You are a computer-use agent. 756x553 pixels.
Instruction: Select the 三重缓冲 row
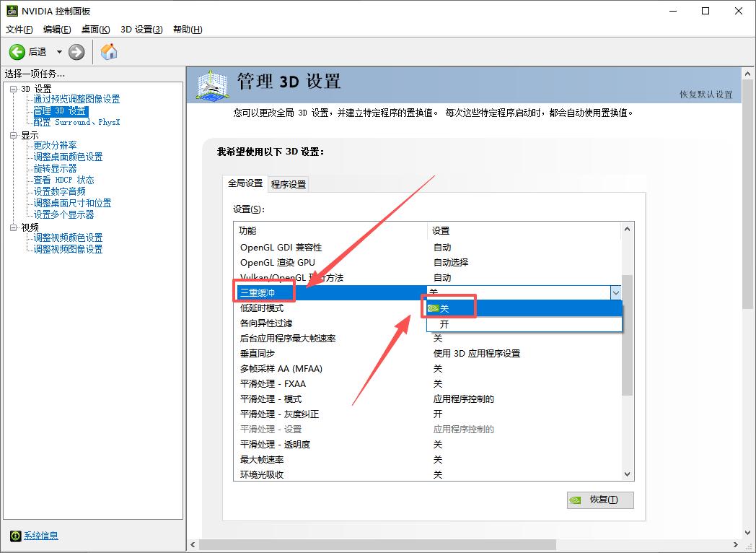(x=330, y=292)
